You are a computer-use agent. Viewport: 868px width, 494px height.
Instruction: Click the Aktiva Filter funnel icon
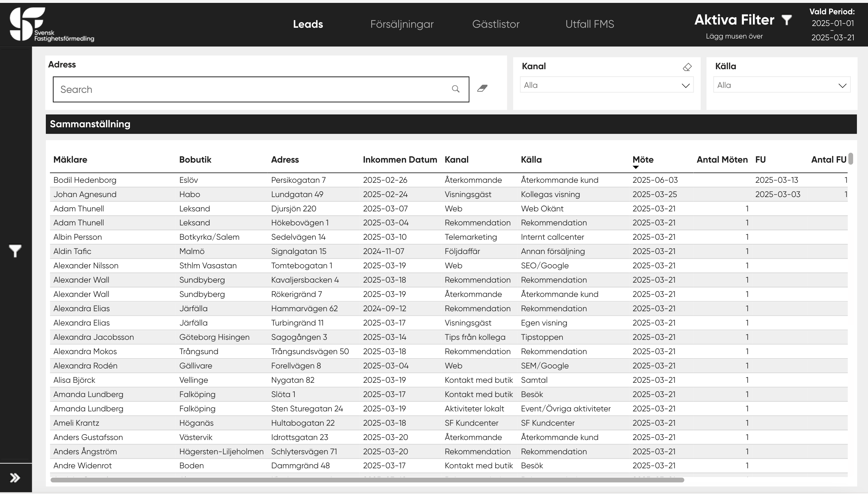(787, 20)
